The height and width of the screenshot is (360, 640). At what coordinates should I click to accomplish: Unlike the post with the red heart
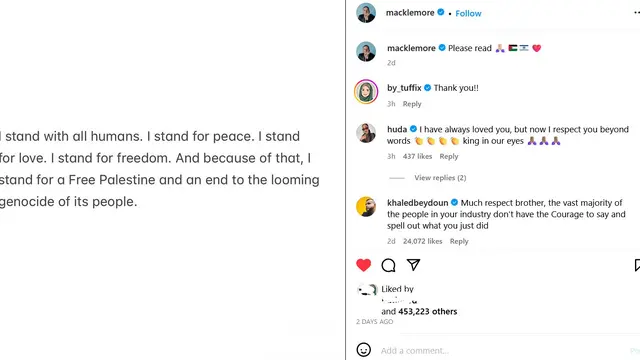tap(363, 265)
